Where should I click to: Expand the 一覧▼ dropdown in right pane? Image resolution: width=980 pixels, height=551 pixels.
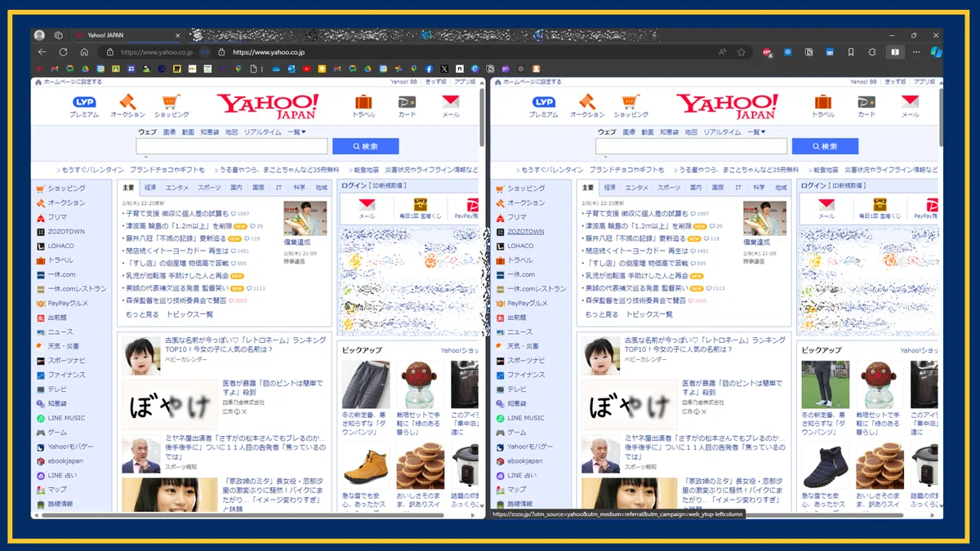coord(756,131)
